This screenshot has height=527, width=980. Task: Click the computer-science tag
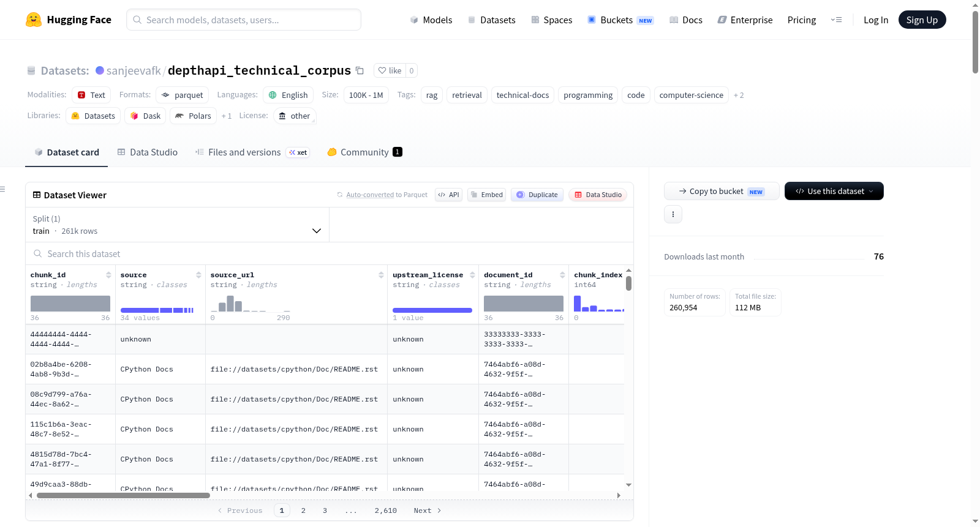(692, 95)
